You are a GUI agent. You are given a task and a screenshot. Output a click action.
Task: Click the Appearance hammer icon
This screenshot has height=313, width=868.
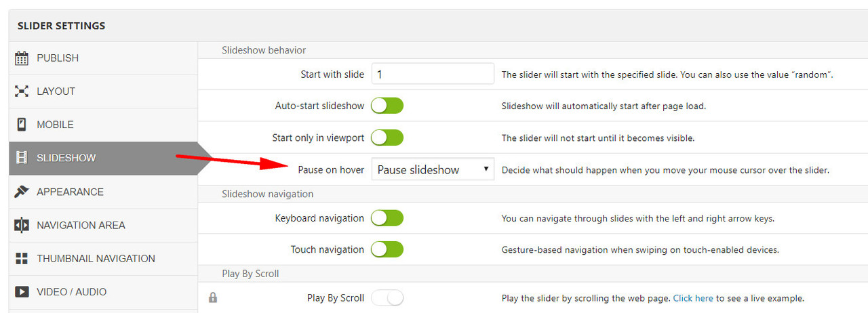(x=22, y=192)
